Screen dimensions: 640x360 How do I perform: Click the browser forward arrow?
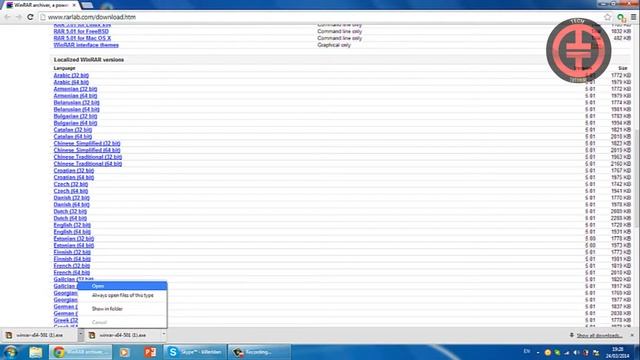click(18, 17)
